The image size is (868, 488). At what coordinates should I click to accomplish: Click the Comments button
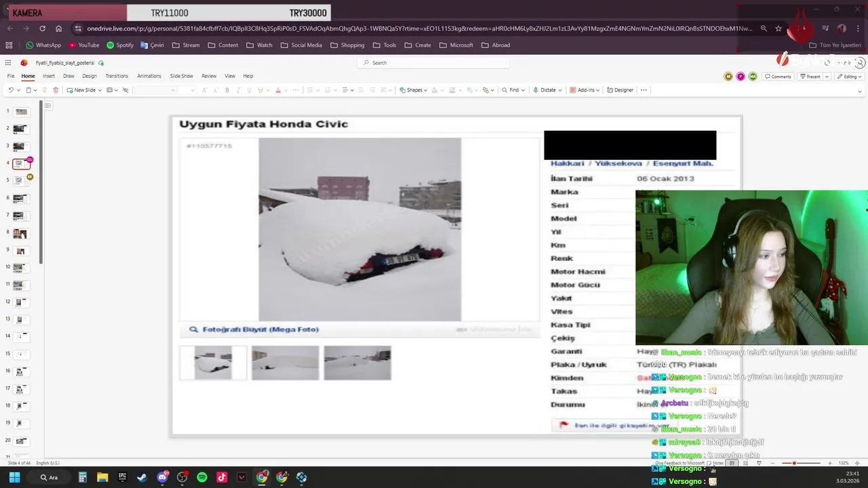tap(778, 77)
